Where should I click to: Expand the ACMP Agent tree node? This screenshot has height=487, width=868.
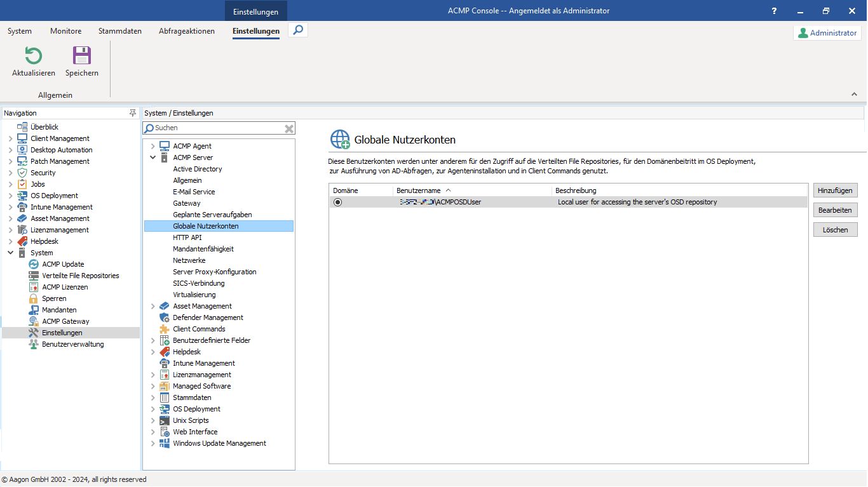coord(152,145)
